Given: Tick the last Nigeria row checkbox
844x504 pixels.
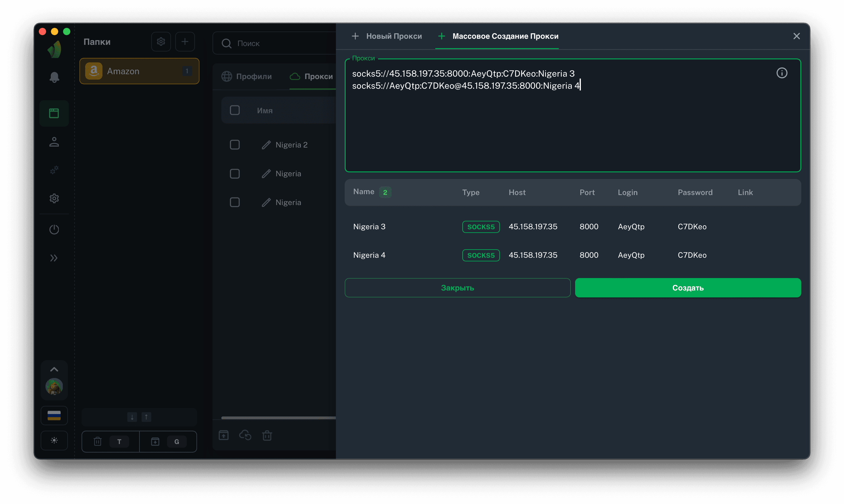Looking at the screenshot, I should pyautogui.click(x=235, y=202).
